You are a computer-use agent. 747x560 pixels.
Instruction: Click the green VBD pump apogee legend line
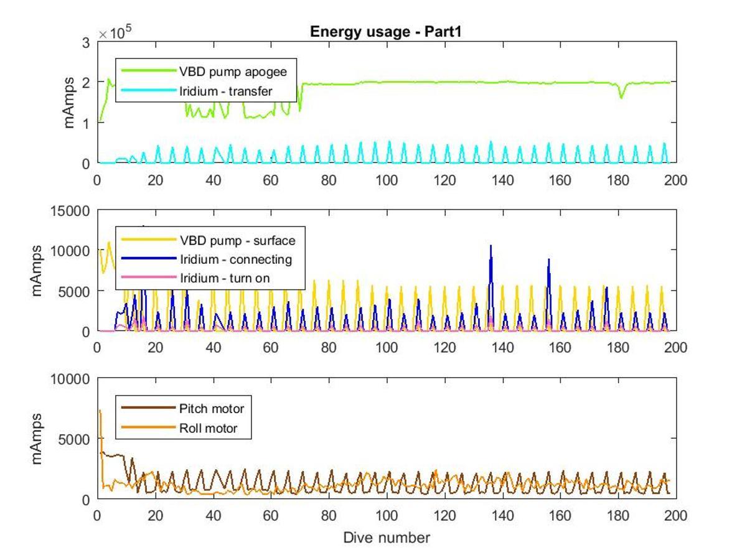pos(148,72)
